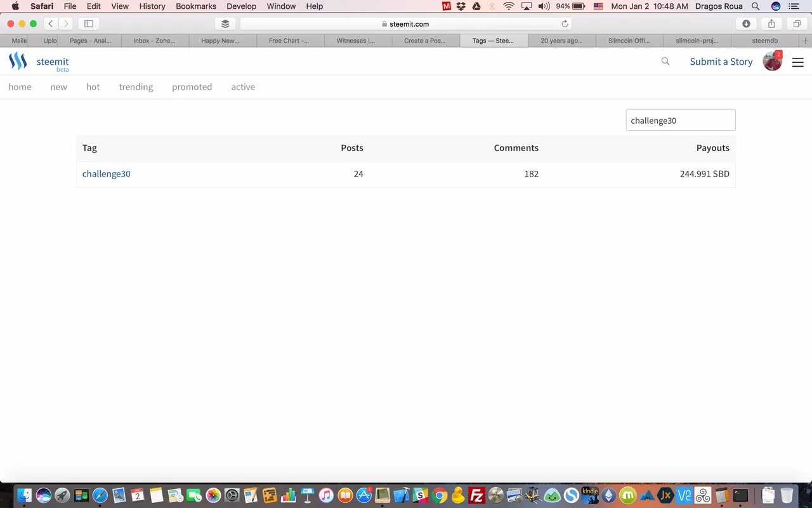Open the hamburger menu on Steemit
812x508 pixels.
798,62
